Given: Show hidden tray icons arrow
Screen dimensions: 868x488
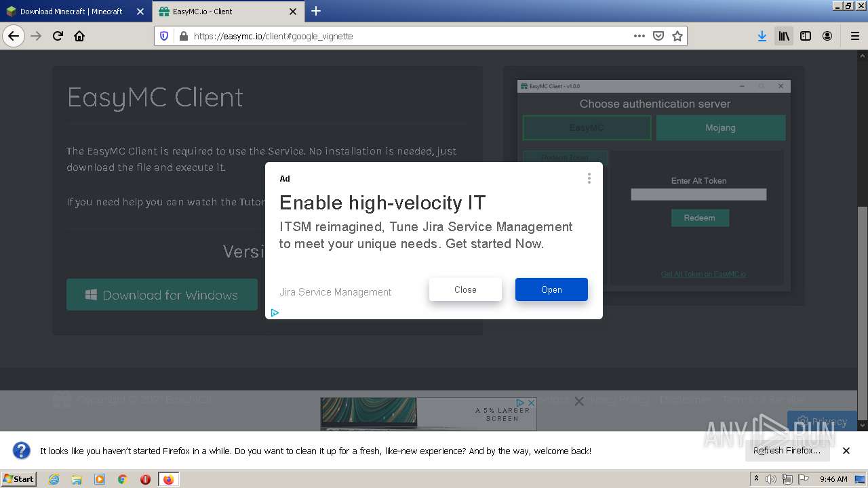Looking at the screenshot, I should tap(756, 479).
